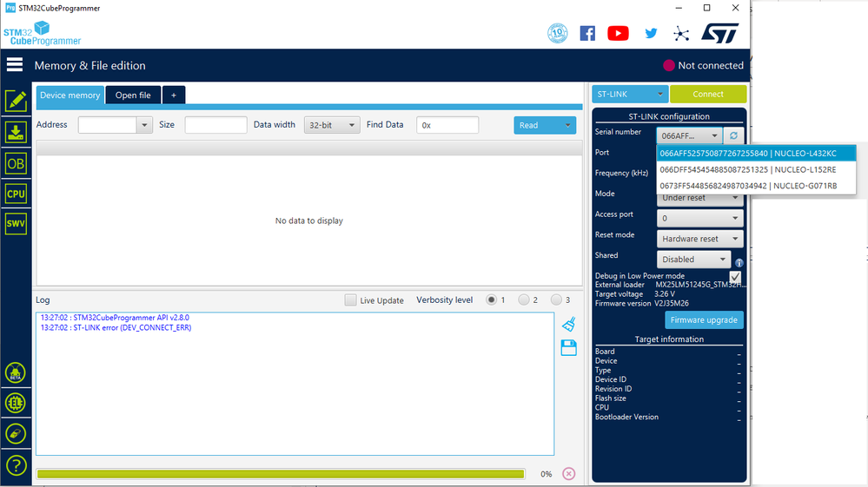Select verbosity level 1
The image size is (868, 487).
pos(491,299)
